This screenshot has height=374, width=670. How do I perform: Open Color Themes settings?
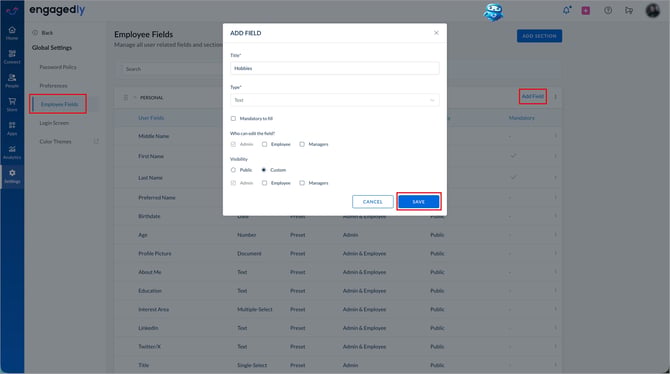56,141
